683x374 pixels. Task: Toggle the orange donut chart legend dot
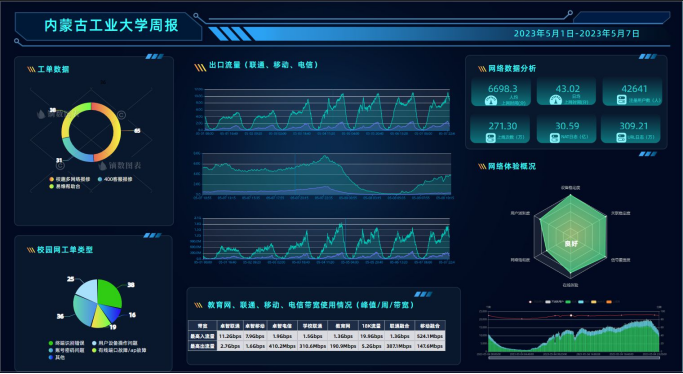[x=52, y=179]
